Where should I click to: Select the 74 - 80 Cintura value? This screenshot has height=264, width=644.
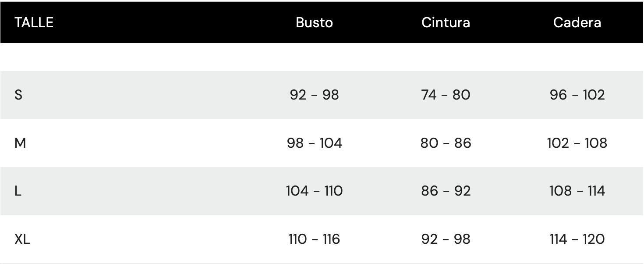pos(446,95)
